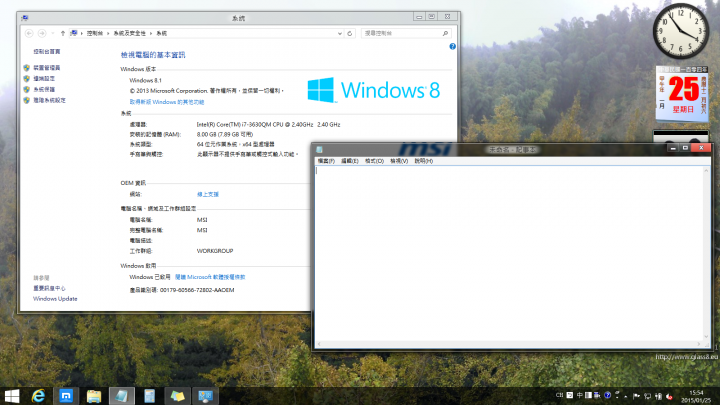Viewport: 720px width, 405px height.
Task: Click '閱讀 Microsoft 軟體授權條款' license link
Action: coord(210,277)
